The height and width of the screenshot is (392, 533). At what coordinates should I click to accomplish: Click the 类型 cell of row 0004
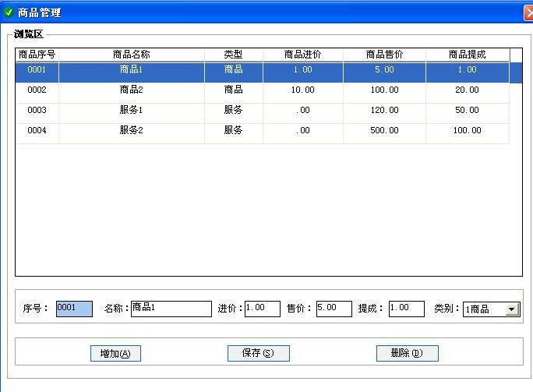coord(234,133)
